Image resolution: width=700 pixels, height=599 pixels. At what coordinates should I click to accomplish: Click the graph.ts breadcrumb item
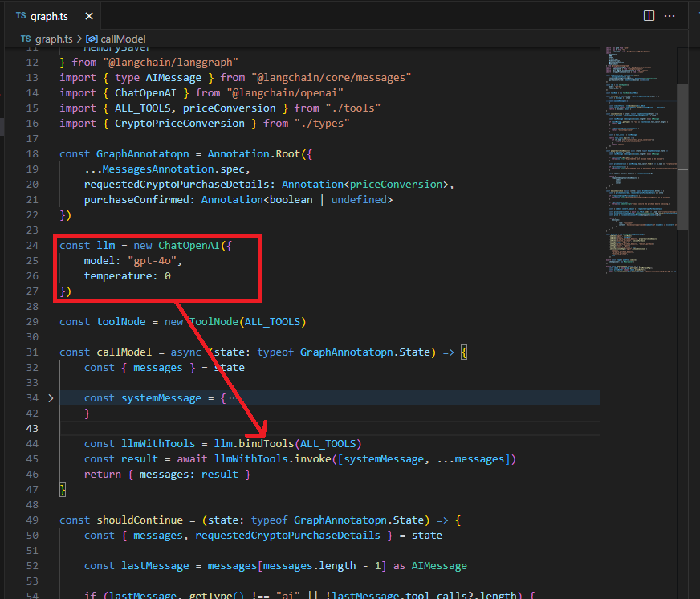point(54,39)
